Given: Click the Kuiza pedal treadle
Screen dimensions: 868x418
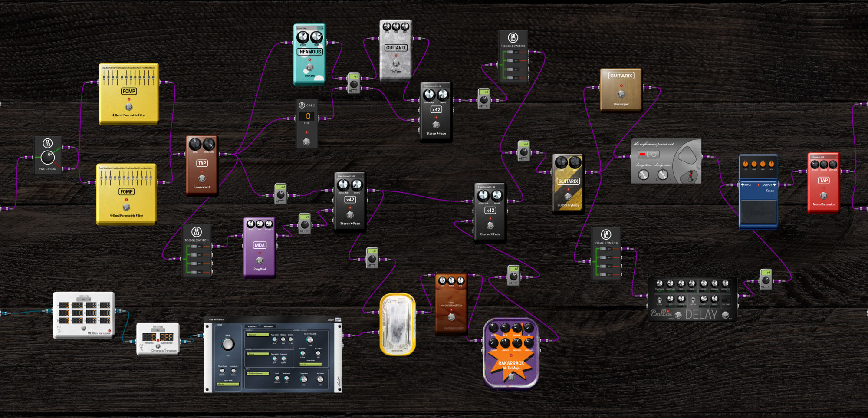Looking at the screenshot, I should pos(758,213).
